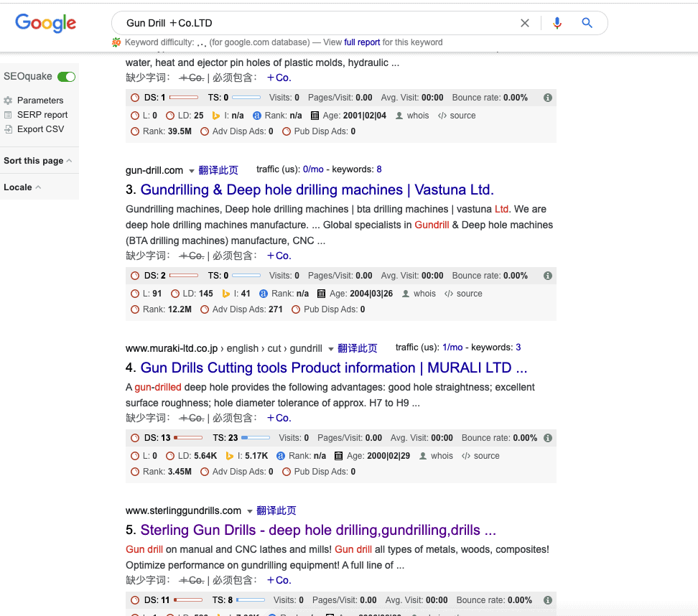This screenshot has width=698, height=616.
Task: Click 翻译此页 next to muraki-ltd.co.jp
Action: tap(358, 348)
